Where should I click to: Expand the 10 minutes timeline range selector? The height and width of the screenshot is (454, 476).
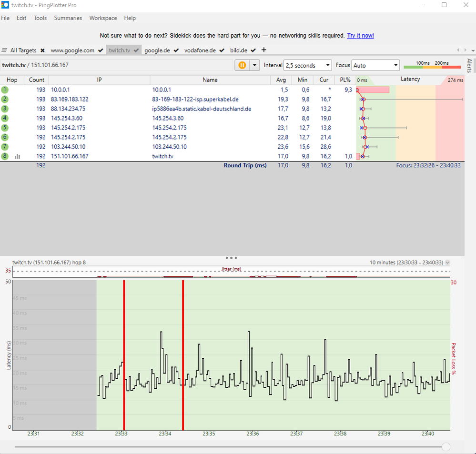click(x=447, y=262)
